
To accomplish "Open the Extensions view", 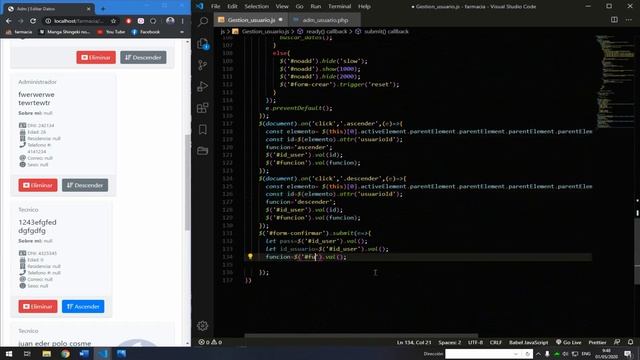I will coord(202,108).
